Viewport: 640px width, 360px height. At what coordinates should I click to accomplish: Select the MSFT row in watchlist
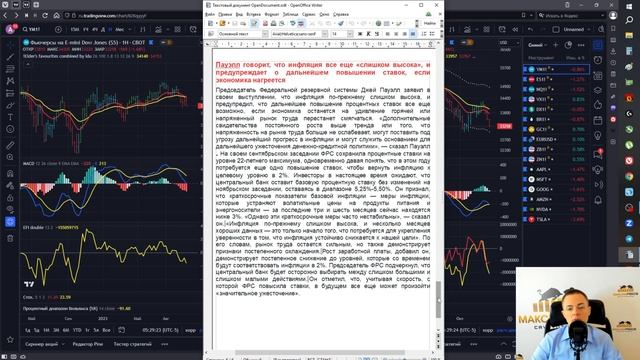[556, 179]
